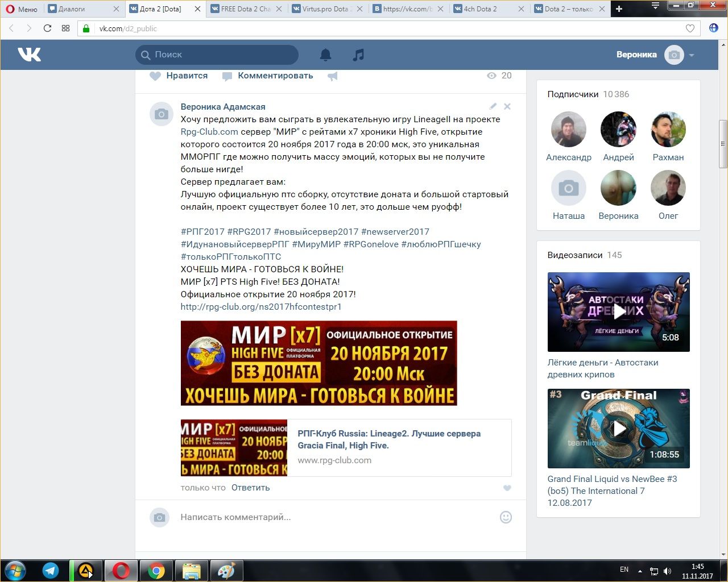Open Telegram from the taskbar

[51, 571]
